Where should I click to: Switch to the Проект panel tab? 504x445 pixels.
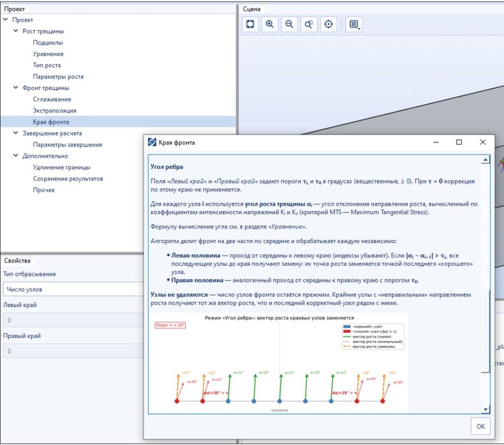[x=14, y=9]
